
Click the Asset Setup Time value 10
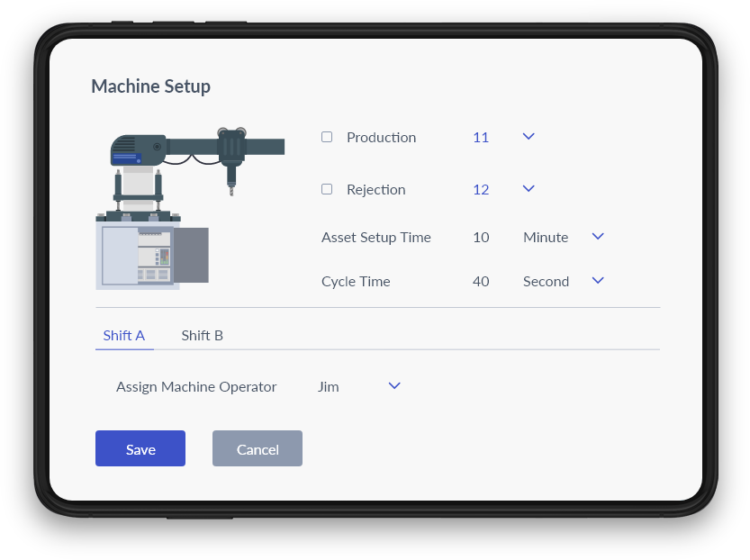point(481,238)
